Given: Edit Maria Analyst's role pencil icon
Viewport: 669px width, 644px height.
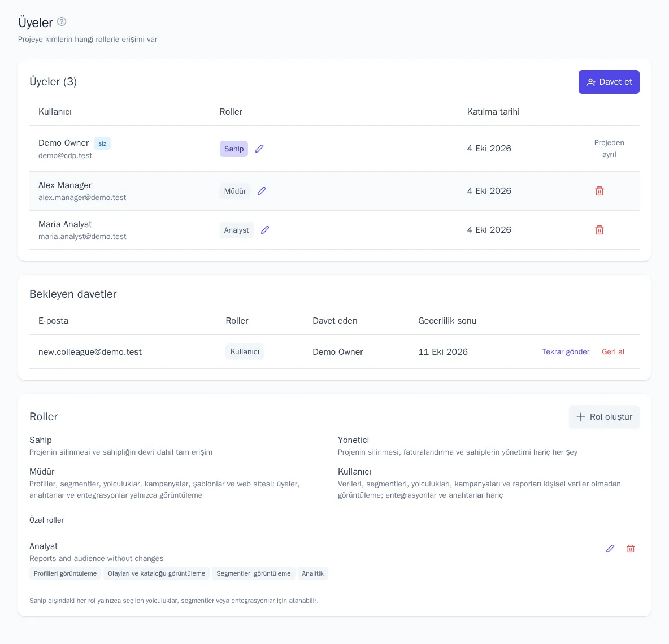Looking at the screenshot, I should point(265,230).
